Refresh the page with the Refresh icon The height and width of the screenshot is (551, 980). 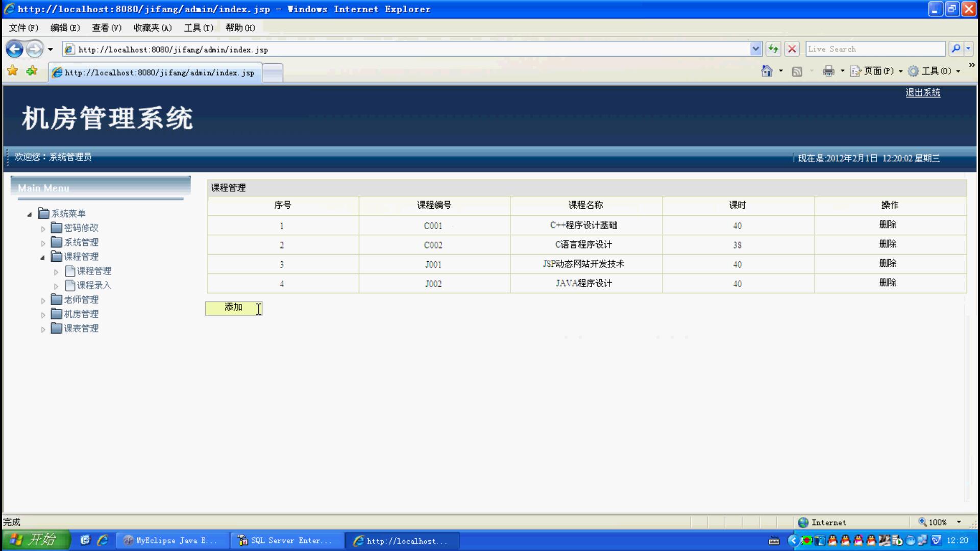pyautogui.click(x=773, y=49)
